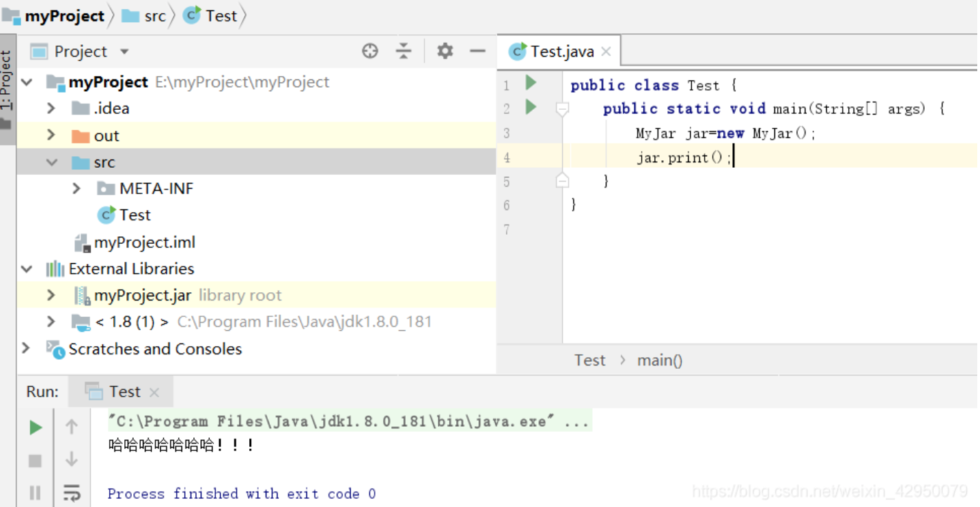Screen dimensions: 980x507
Task: Open the 1: Project side tool tab
Action: click(7, 90)
